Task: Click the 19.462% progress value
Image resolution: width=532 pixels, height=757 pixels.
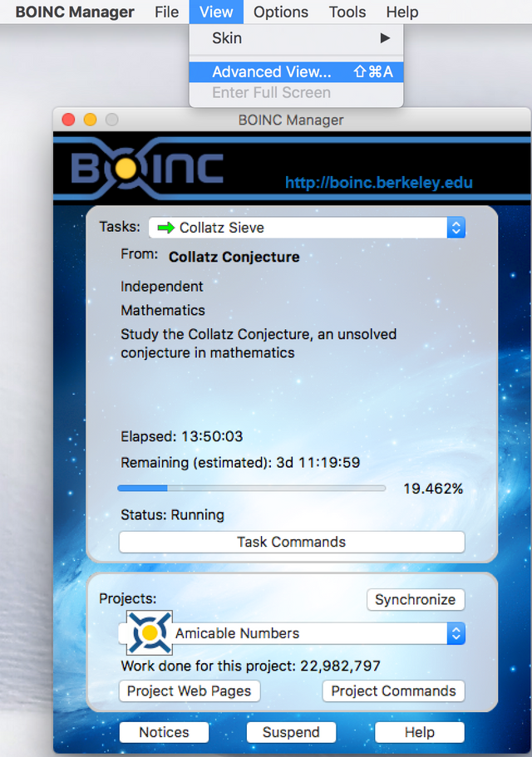Action: (433, 489)
